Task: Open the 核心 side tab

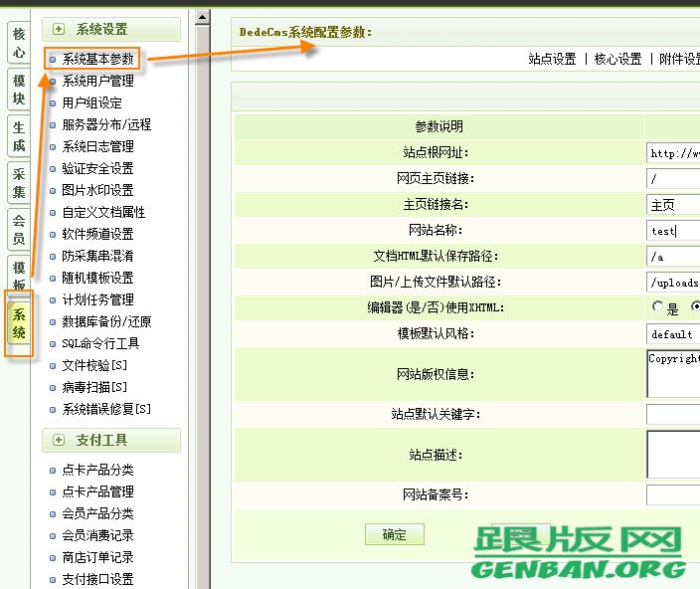Action: [x=19, y=43]
